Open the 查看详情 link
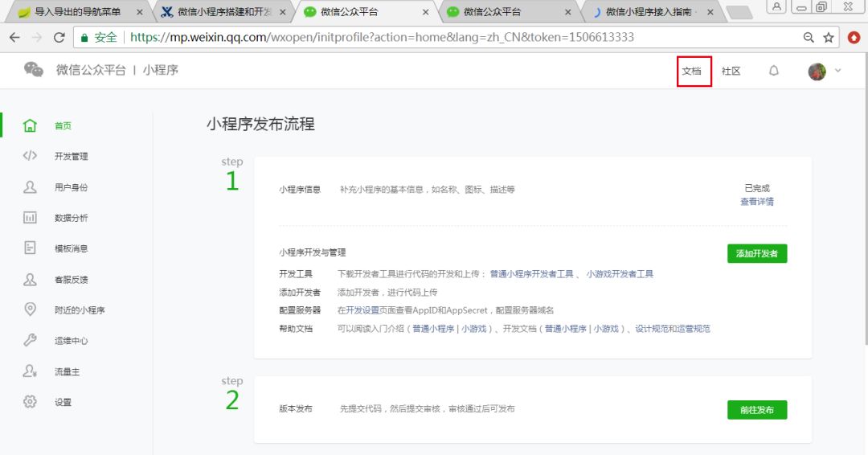 (757, 202)
